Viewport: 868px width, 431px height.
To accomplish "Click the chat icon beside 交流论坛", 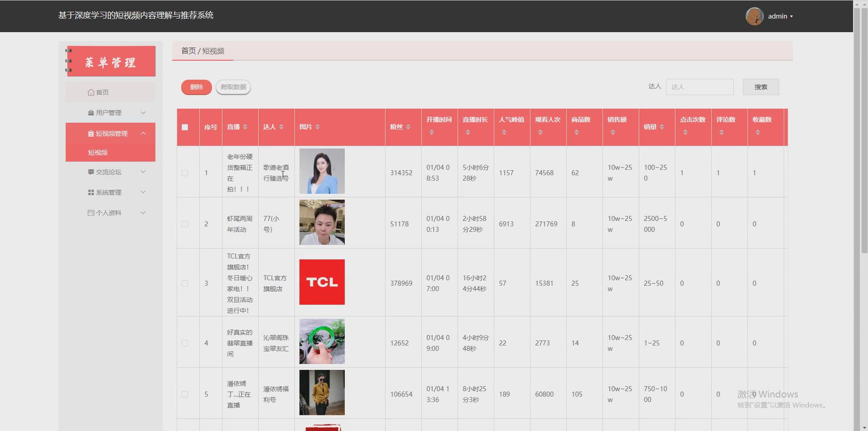I will point(91,172).
